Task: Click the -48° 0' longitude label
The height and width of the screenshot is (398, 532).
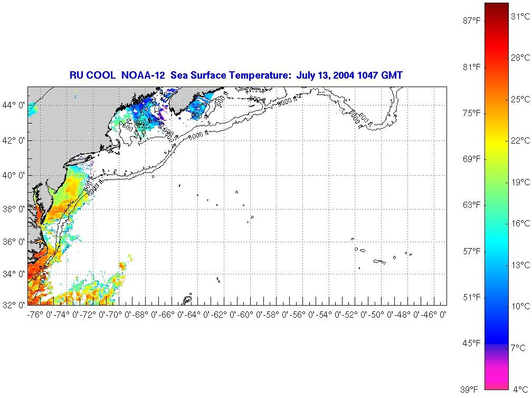Action: 407,315
